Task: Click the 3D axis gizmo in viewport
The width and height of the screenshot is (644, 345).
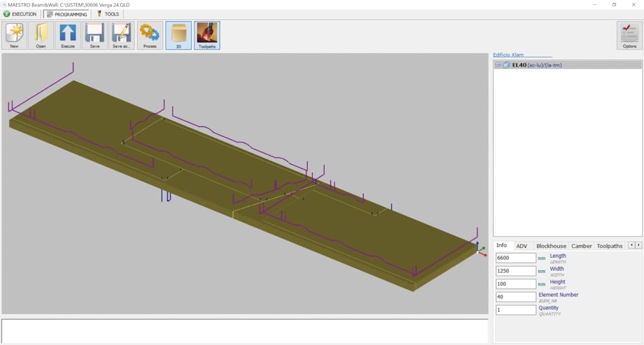Action: (x=482, y=251)
